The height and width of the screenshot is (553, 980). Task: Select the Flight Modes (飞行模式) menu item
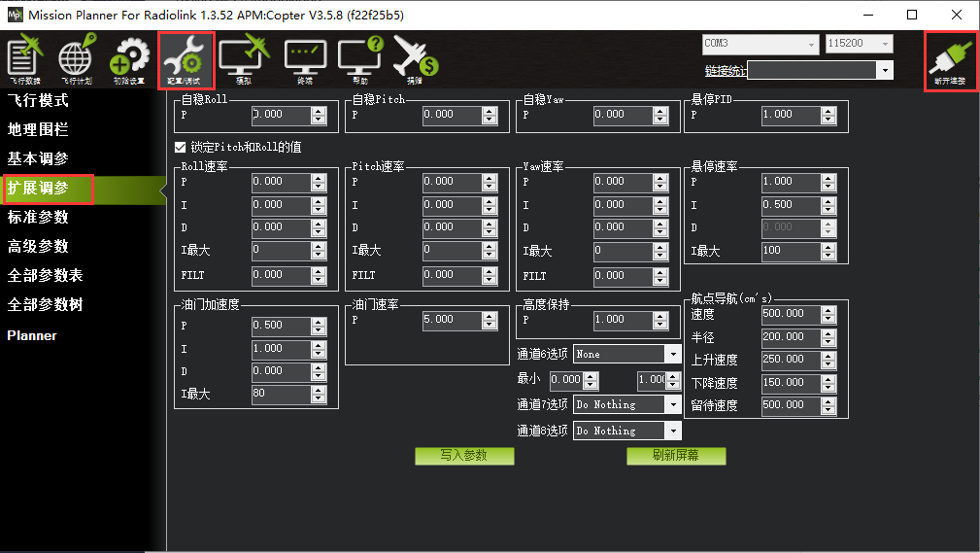(x=38, y=100)
